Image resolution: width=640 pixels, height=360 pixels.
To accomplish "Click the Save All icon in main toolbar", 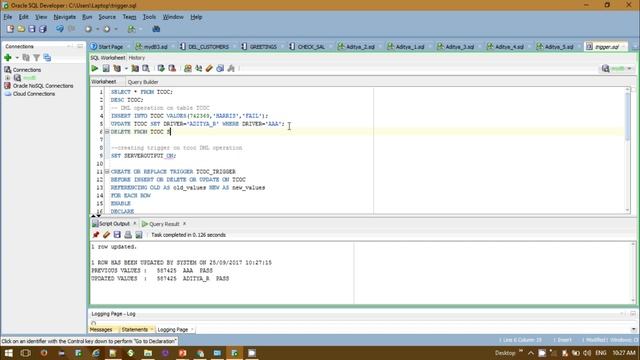I will coord(42,29).
